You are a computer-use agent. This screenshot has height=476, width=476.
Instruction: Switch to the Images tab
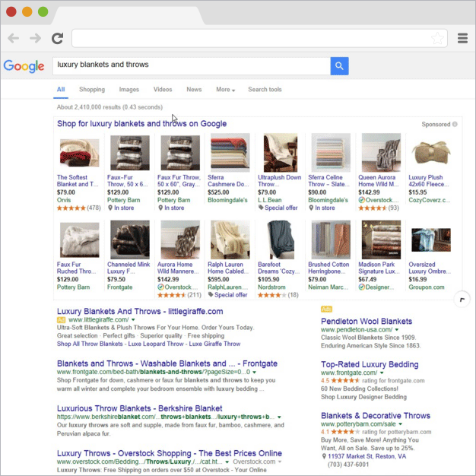[x=129, y=90]
